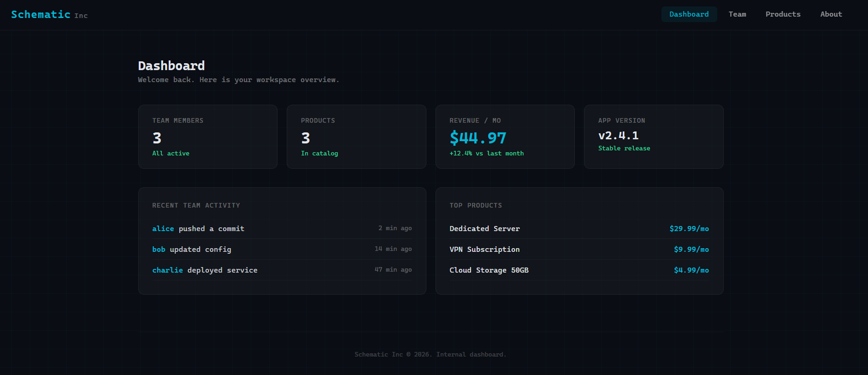Go to the Products page

[783, 14]
